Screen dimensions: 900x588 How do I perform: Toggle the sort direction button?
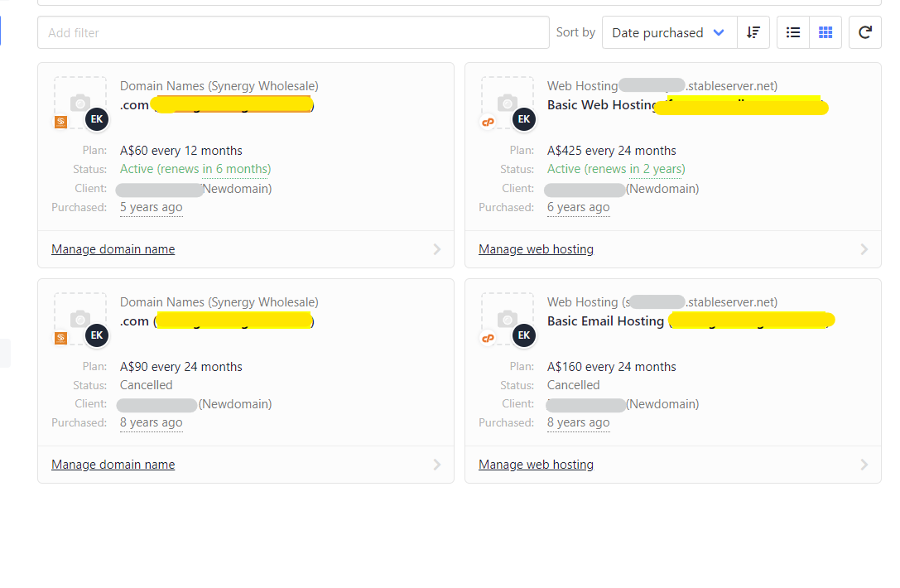pyautogui.click(x=753, y=32)
